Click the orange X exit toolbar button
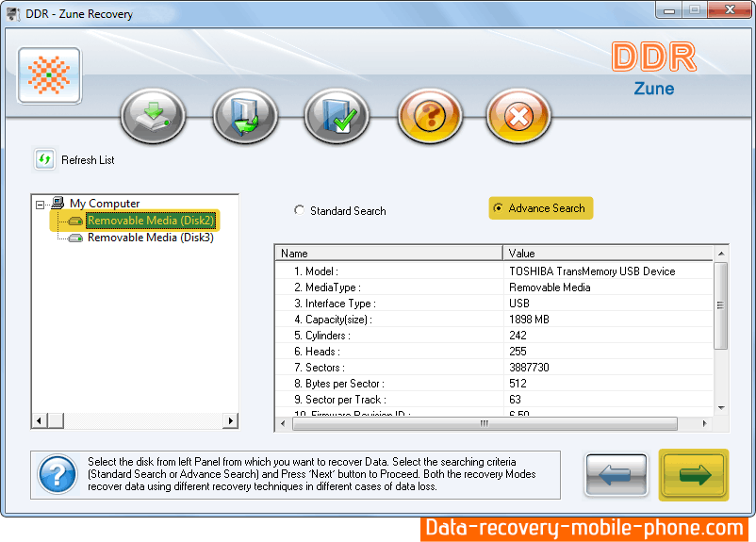The image size is (756, 542). point(518,116)
